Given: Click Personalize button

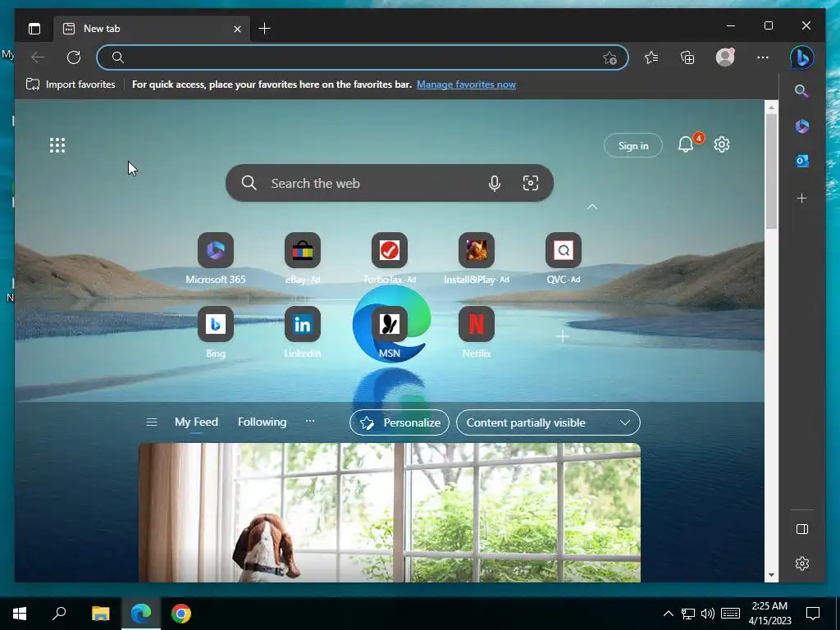Looking at the screenshot, I should [x=399, y=422].
